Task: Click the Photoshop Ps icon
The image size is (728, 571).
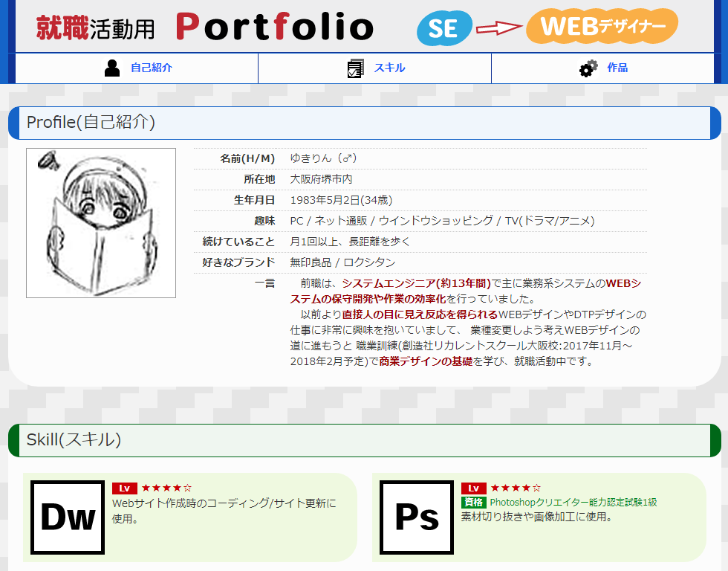Action: click(417, 517)
